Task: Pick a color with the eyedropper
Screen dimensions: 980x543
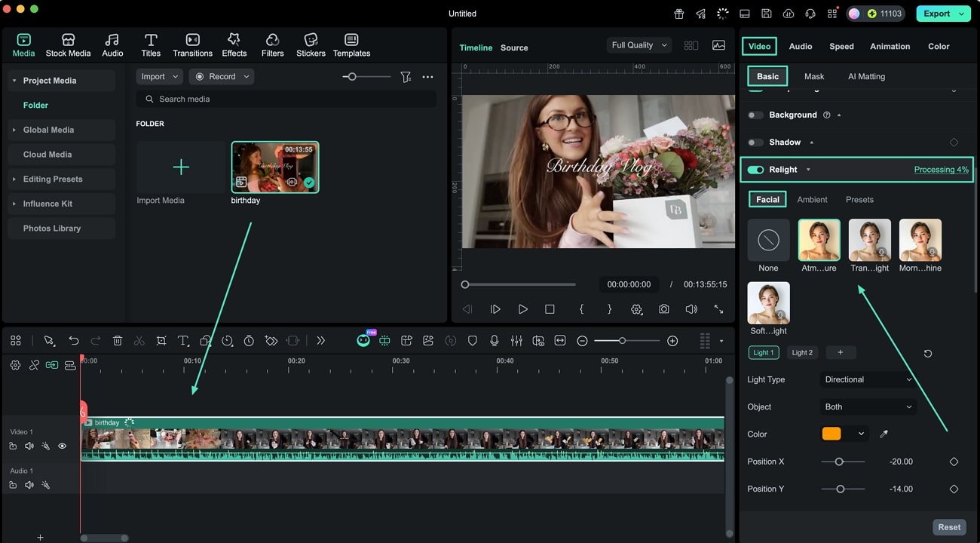Action: [884, 434]
